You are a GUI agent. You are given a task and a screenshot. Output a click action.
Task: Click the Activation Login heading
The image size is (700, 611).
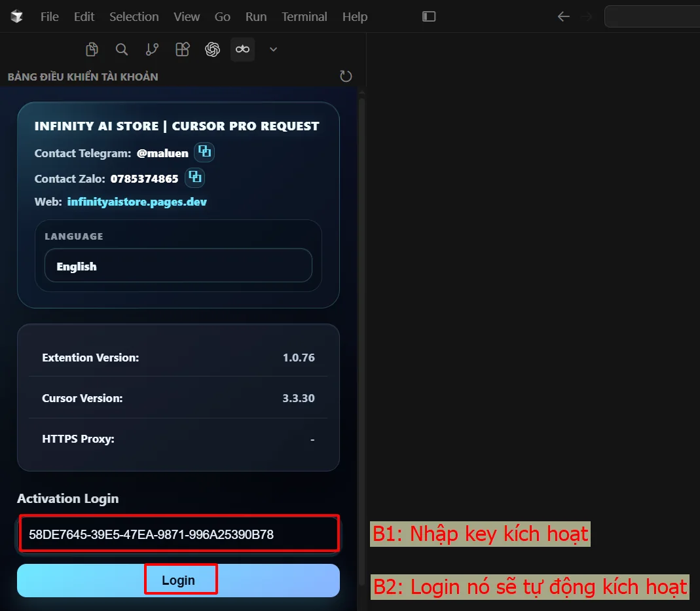pyautogui.click(x=68, y=498)
